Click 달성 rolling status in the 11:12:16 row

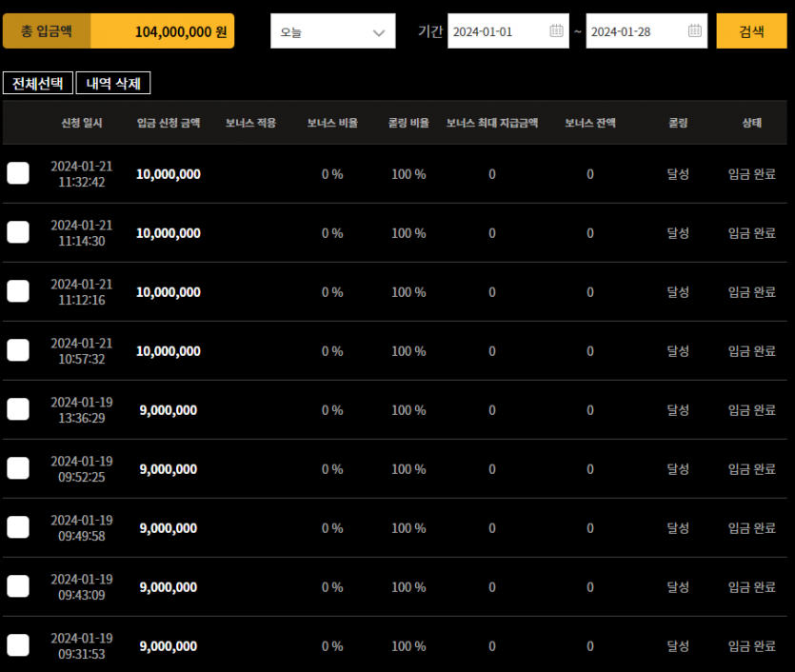(x=678, y=292)
